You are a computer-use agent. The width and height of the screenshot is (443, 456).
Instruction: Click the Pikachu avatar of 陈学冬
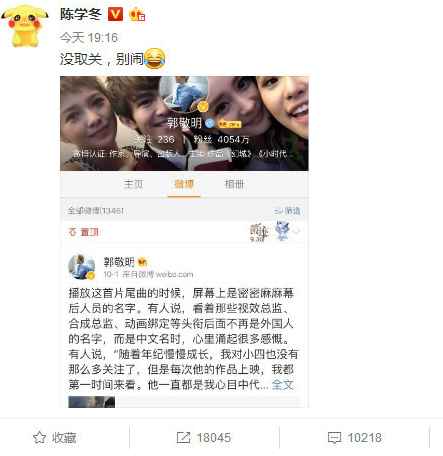pos(25,26)
